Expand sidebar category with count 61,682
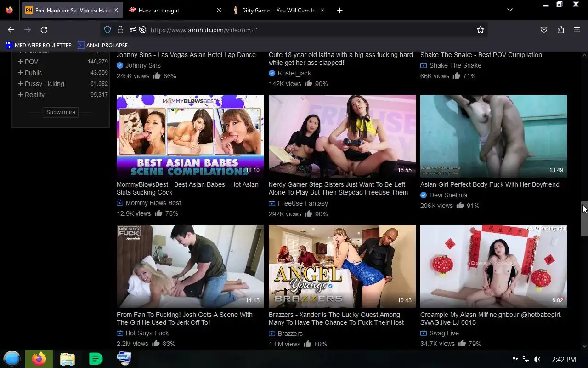 pos(20,84)
